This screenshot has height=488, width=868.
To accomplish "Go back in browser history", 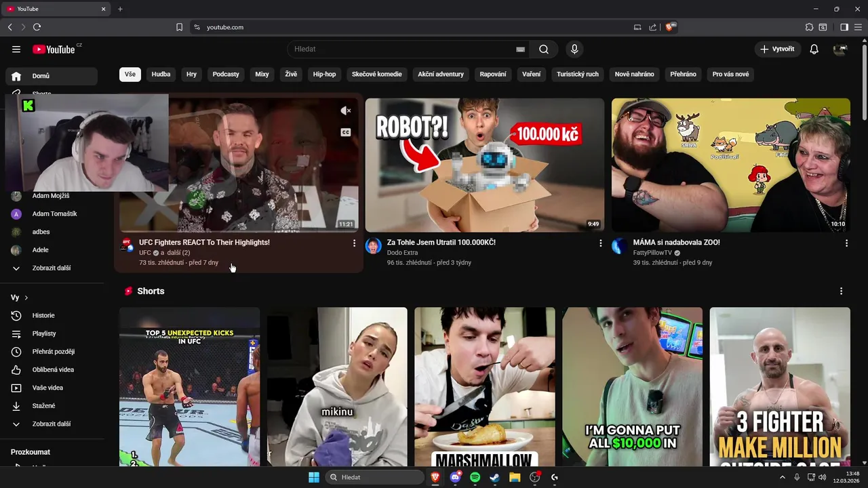I will (9, 27).
